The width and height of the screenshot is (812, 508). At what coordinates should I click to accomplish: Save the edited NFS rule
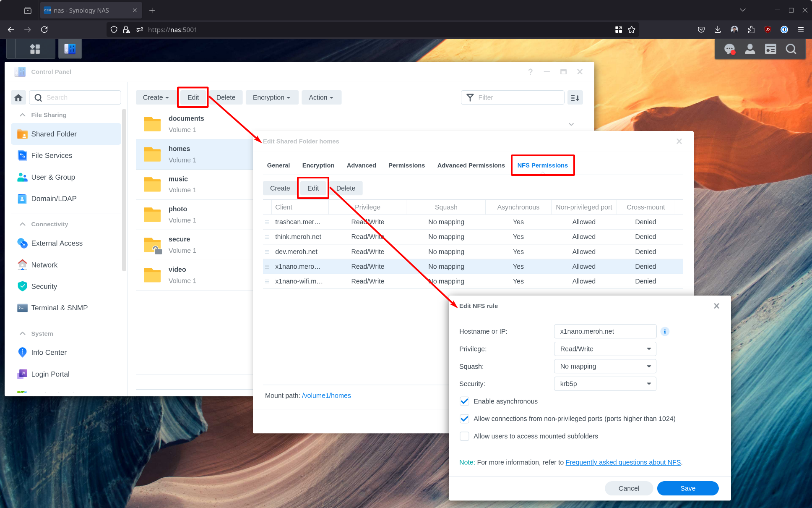[x=687, y=488]
